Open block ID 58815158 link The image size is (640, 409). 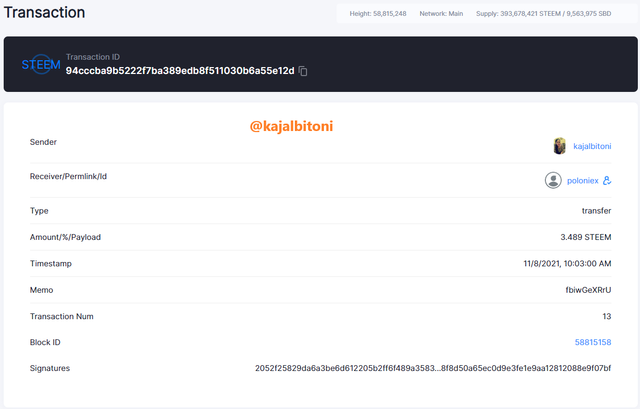pos(593,342)
